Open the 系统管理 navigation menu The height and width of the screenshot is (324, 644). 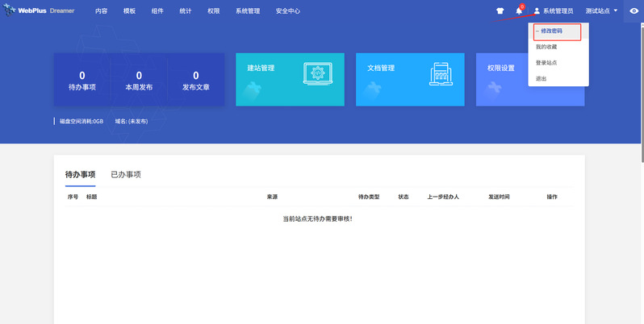248,11
